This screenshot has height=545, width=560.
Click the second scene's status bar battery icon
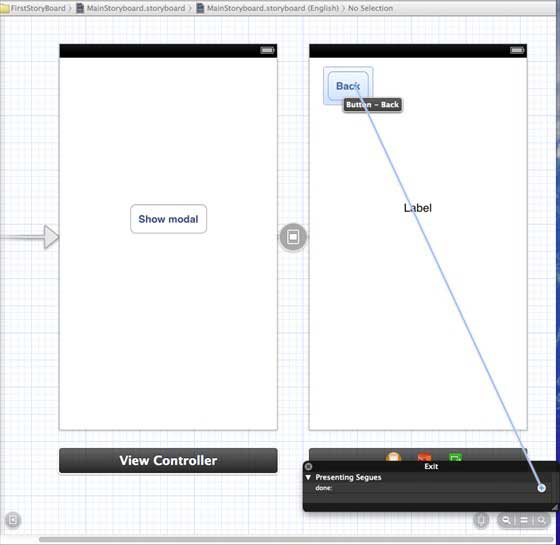pyautogui.click(x=516, y=50)
